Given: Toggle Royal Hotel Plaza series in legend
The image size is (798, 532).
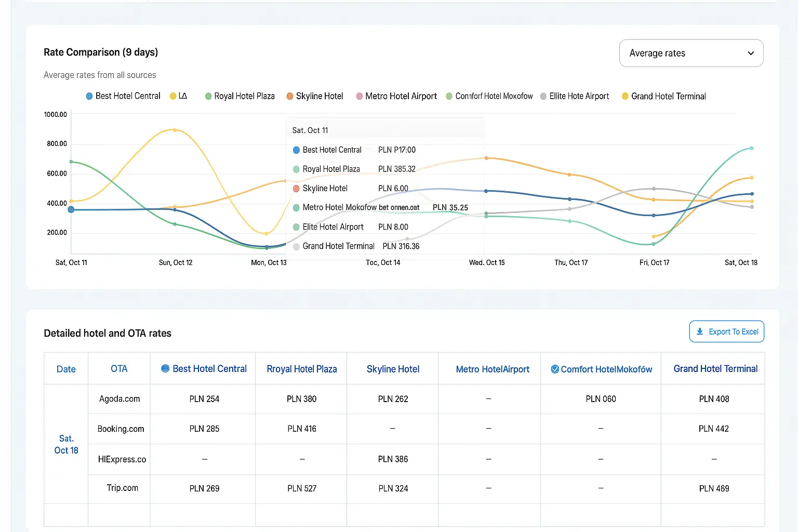Looking at the screenshot, I should pos(240,96).
